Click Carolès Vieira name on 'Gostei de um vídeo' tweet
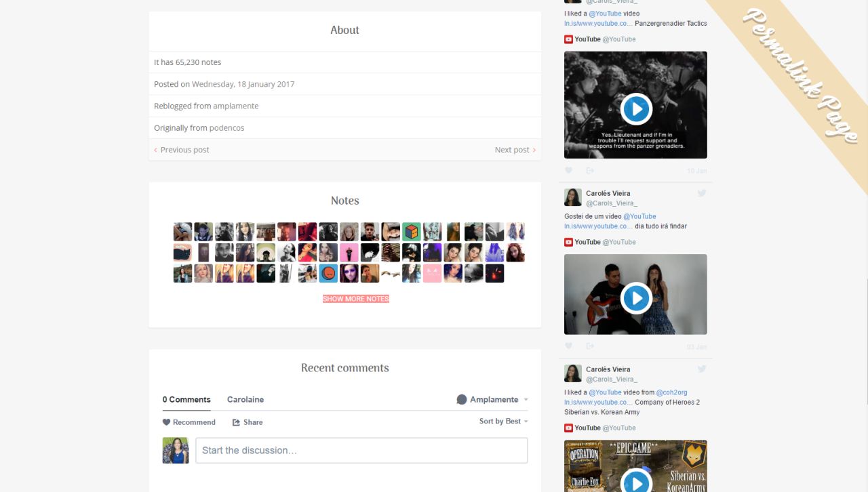 (x=608, y=193)
